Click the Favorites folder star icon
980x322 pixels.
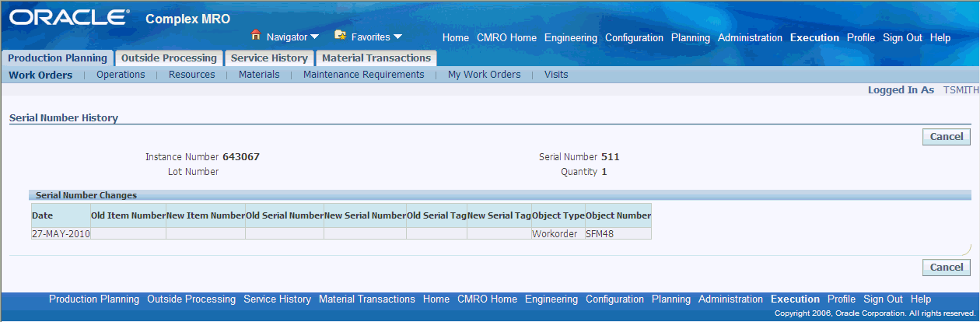coord(340,36)
